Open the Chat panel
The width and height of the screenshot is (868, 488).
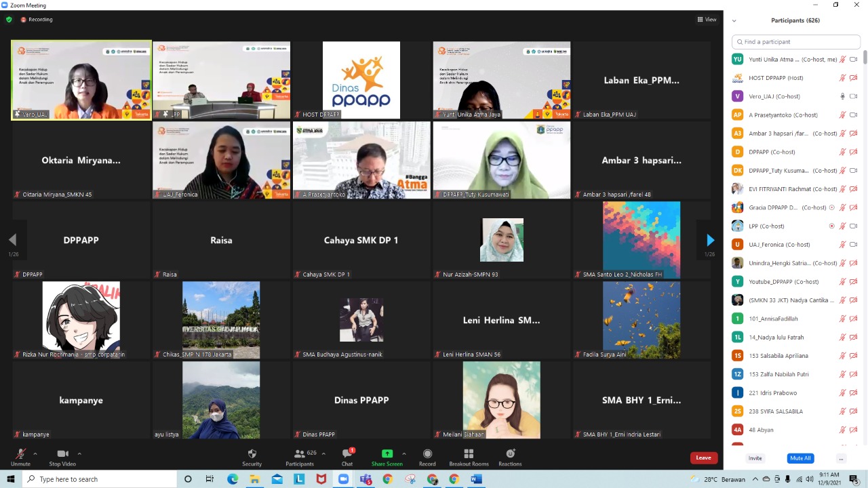point(347,456)
